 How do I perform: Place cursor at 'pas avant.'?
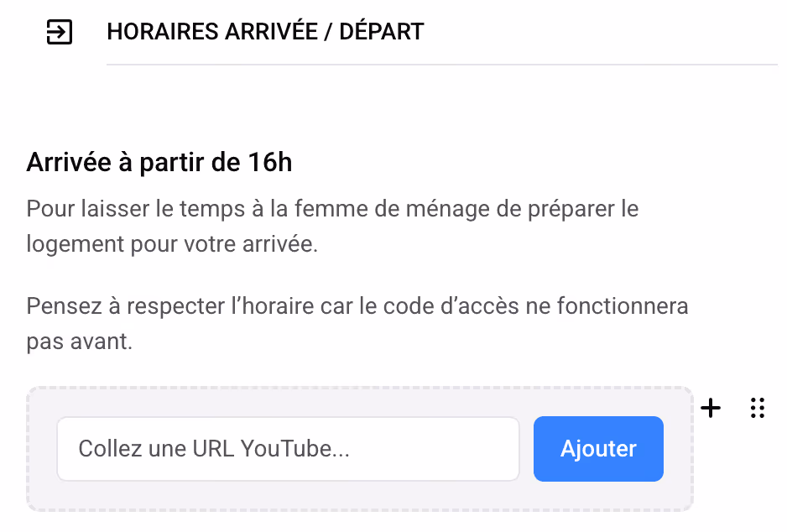(x=80, y=342)
